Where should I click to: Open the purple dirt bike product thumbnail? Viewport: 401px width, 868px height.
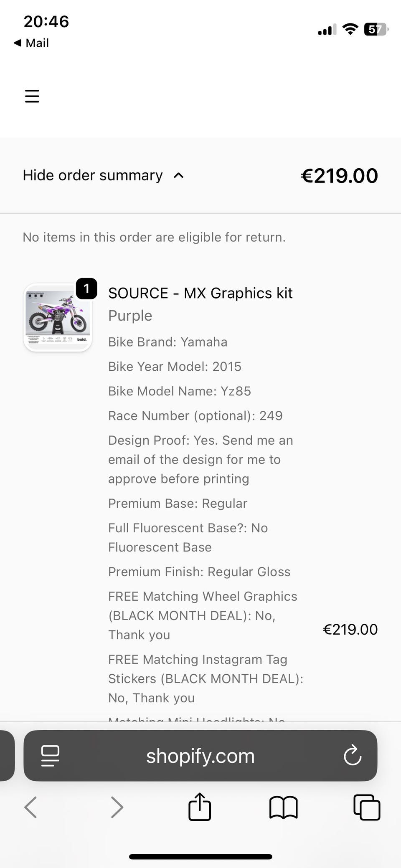coord(58,317)
